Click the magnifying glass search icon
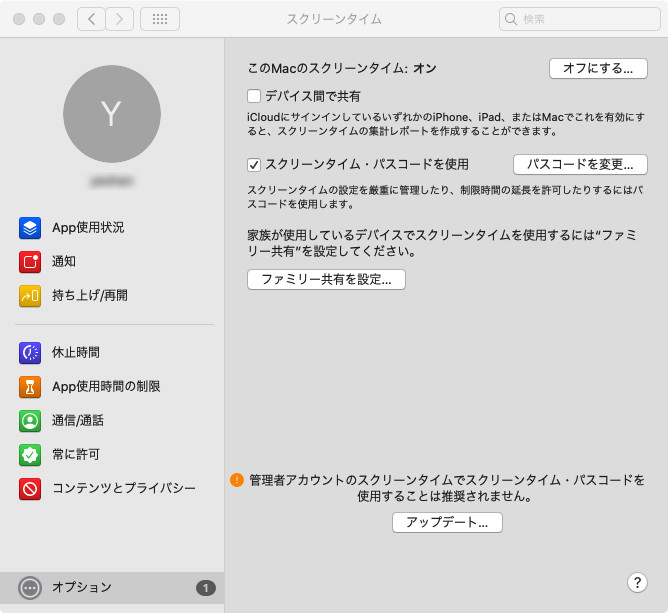Screen dimensions: 668x613 point(510,19)
